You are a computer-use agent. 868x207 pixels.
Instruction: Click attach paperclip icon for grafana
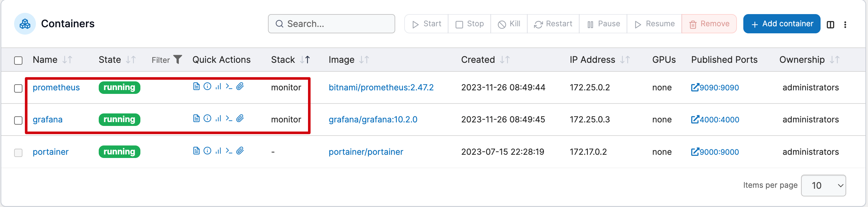click(x=240, y=119)
